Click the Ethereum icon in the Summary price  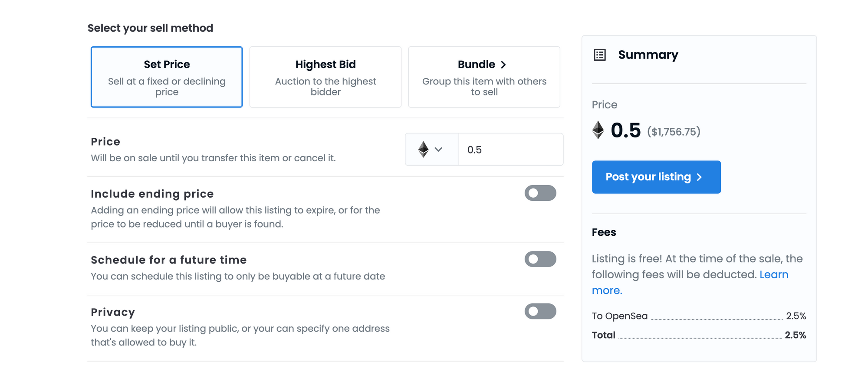(x=598, y=130)
